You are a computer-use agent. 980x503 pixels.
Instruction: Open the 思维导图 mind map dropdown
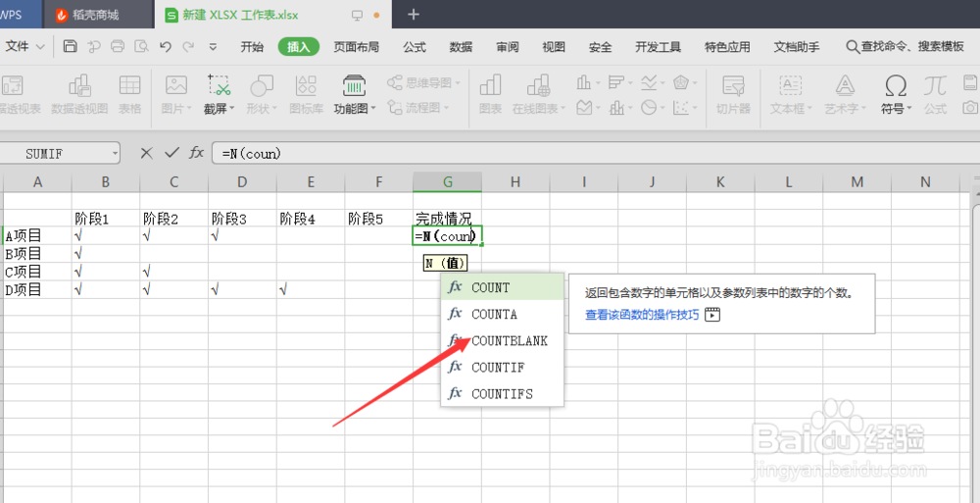[424, 82]
